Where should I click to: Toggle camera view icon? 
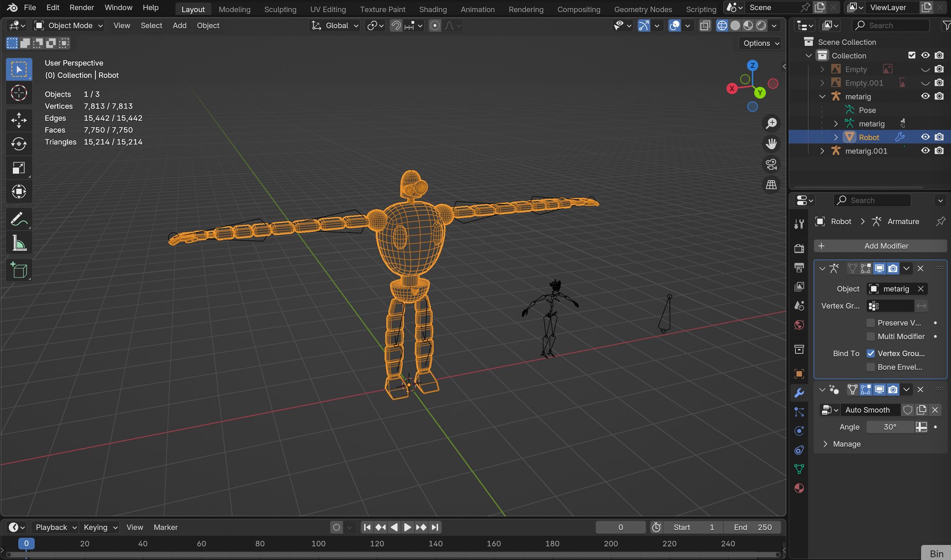pos(771,164)
